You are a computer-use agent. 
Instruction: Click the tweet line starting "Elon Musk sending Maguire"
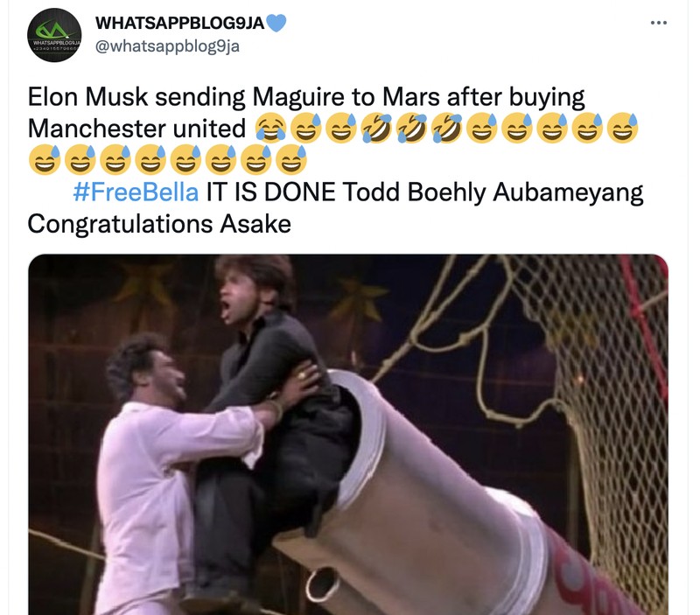pyautogui.click(x=306, y=97)
